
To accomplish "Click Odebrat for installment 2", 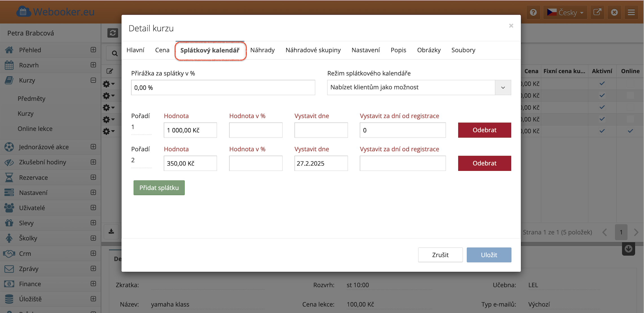I will tap(484, 163).
